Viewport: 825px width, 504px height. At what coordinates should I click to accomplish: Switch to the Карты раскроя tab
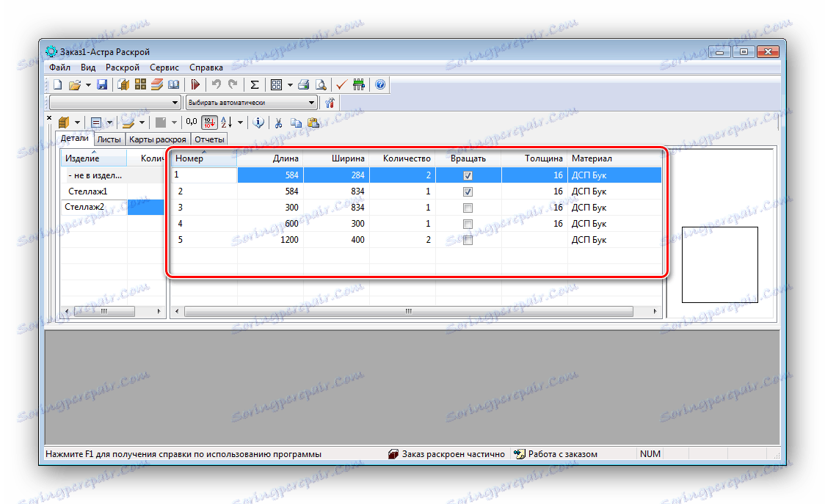pos(158,139)
